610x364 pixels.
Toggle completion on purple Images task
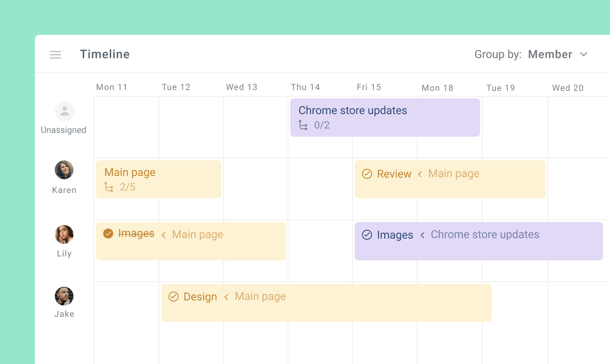[367, 235]
